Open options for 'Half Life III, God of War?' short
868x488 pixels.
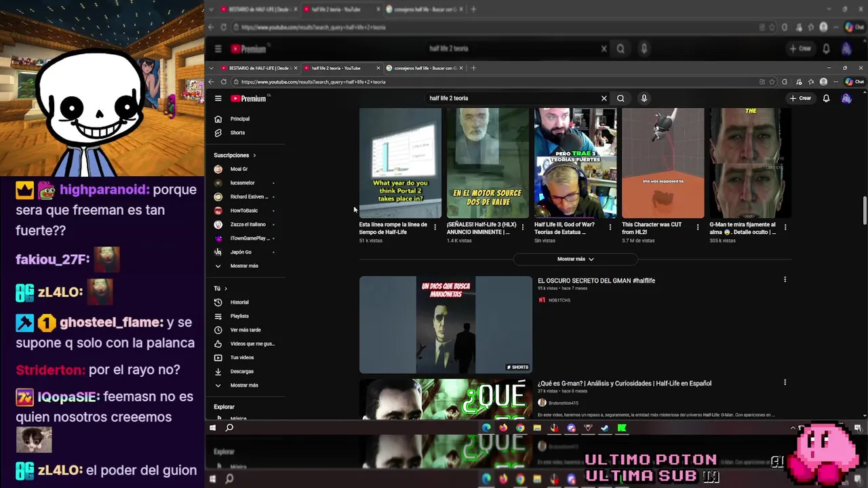610,227
